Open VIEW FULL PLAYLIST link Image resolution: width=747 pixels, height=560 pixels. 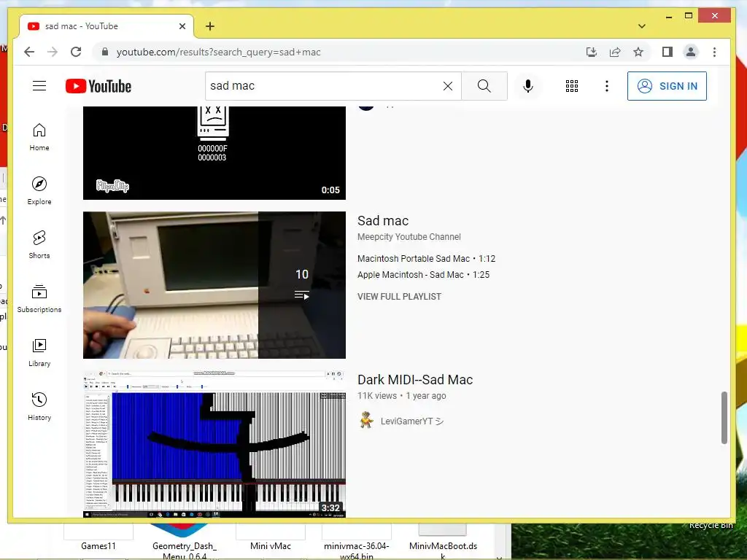pyautogui.click(x=399, y=296)
